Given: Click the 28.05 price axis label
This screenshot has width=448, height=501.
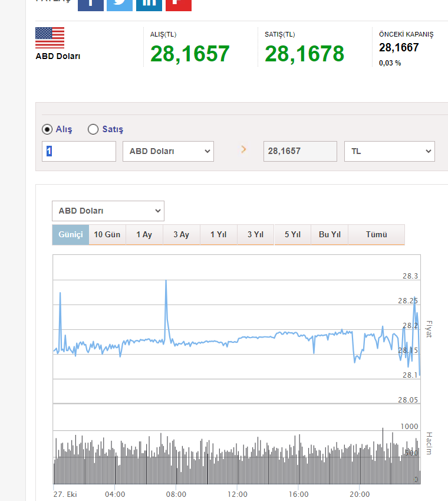Looking at the screenshot, I should pos(408,400).
